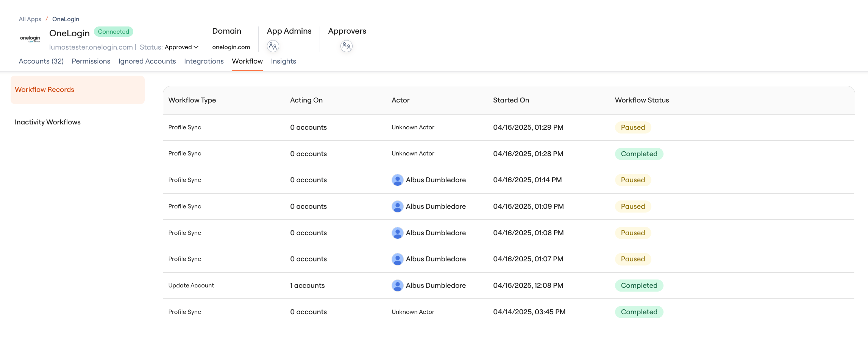The width and height of the screenshot is (868, 354).
Task: Click the '04/16/2025, 01:09 PM' date cell
Action: tap(529, 206)
